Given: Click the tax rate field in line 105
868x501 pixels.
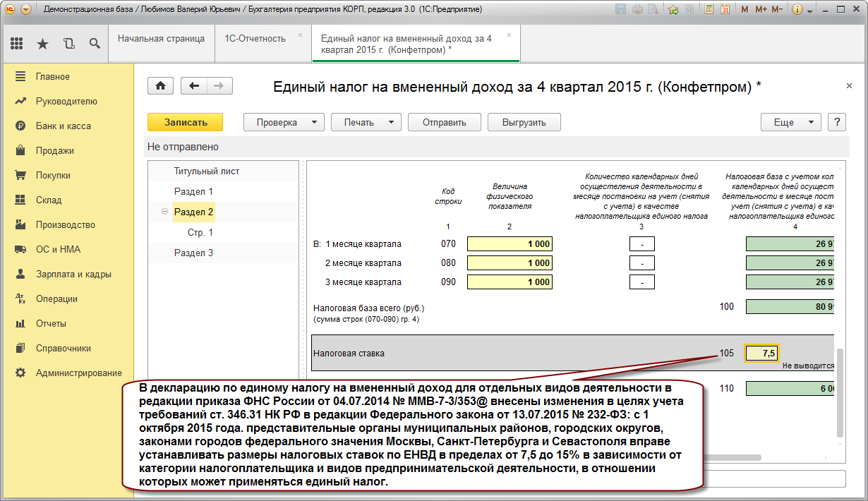Looking at the screenshot, I should (762, 353).
